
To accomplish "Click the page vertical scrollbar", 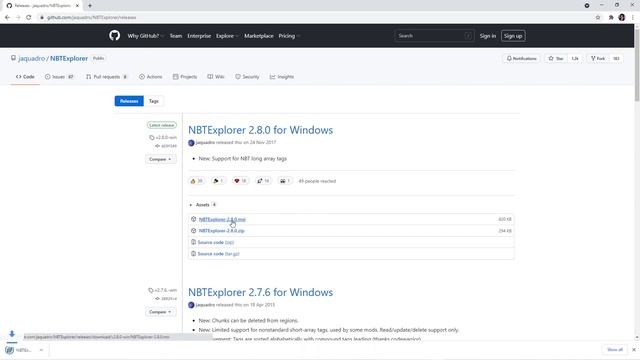I will pyautogui.click(x=637, y=65).
